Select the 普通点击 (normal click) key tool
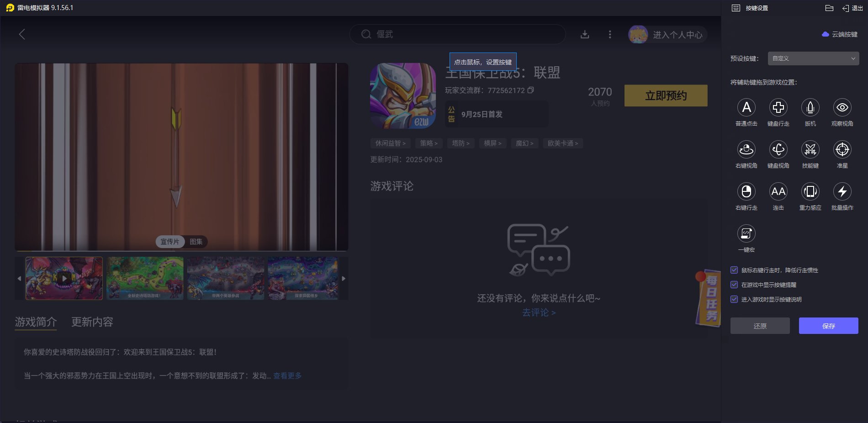The width and height of the screenshot is (868, 423). point(746,108)
